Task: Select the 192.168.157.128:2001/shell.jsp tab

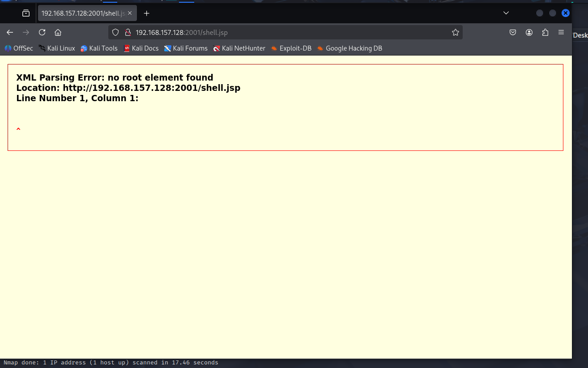Action: click(87, 13)
